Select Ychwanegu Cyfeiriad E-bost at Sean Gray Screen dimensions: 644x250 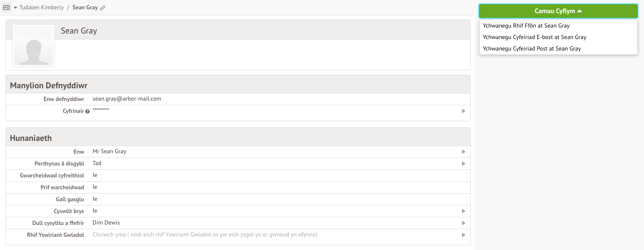(534, 37)
